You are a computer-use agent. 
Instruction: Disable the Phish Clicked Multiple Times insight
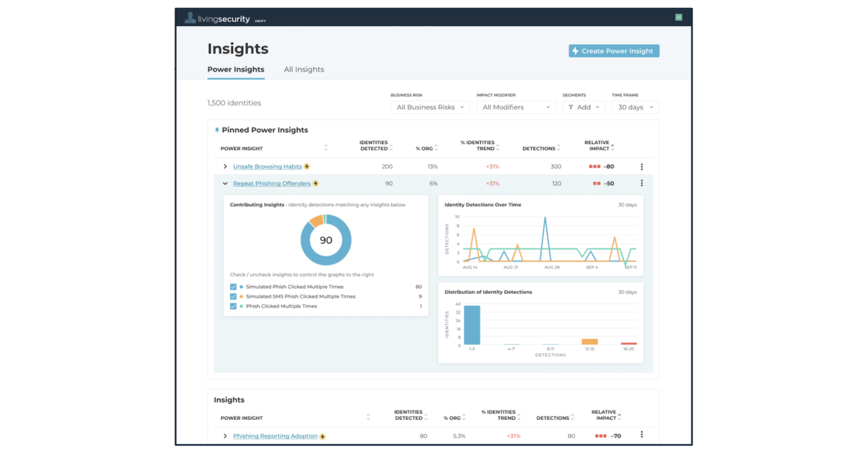[234, 306]
